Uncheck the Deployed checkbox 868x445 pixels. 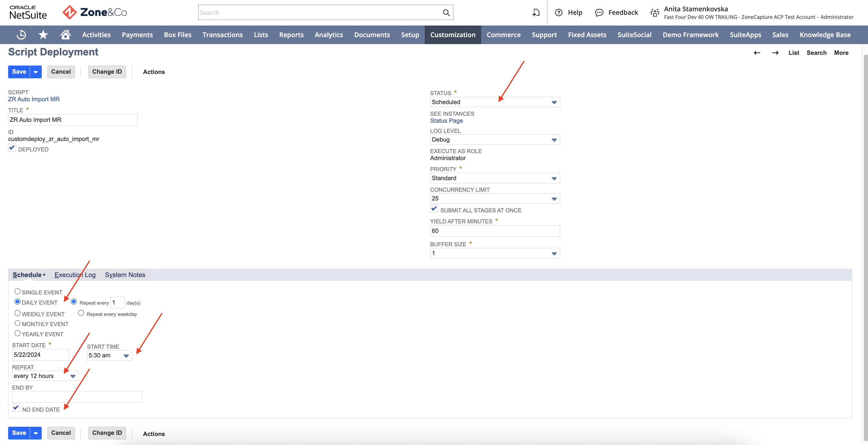coord(12,148)
